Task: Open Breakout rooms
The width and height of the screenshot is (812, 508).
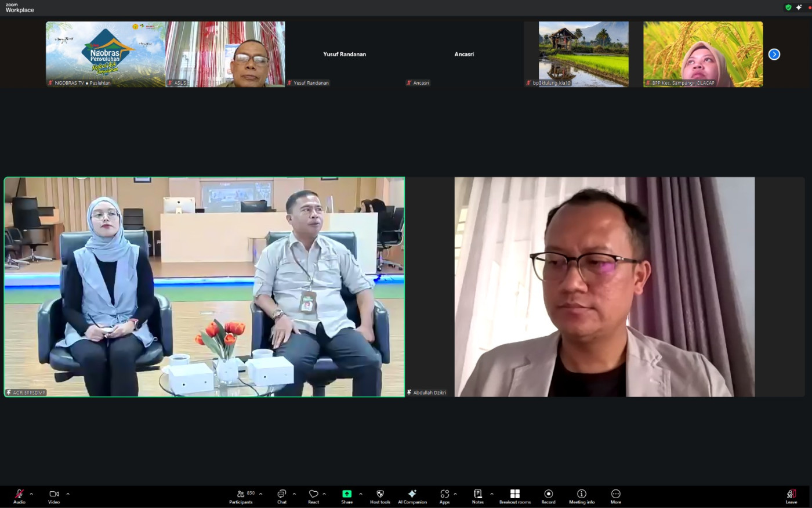Action: [x=514, y=496]
